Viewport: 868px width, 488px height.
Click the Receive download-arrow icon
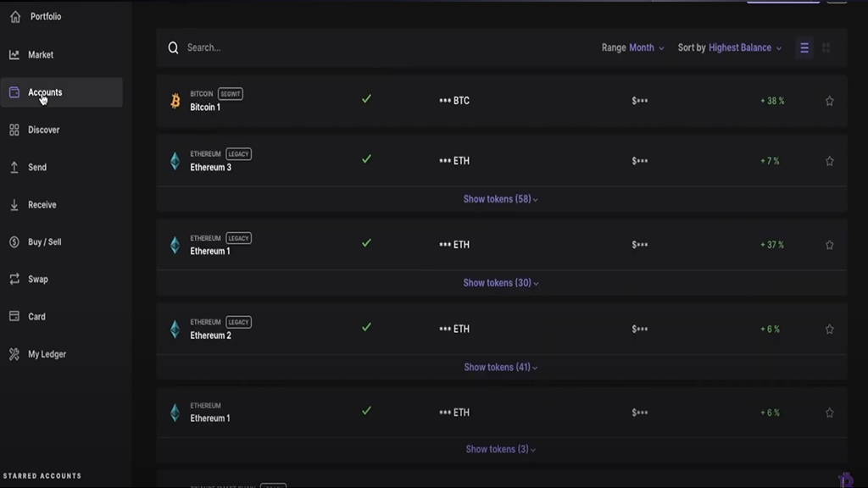click(14, 205)
